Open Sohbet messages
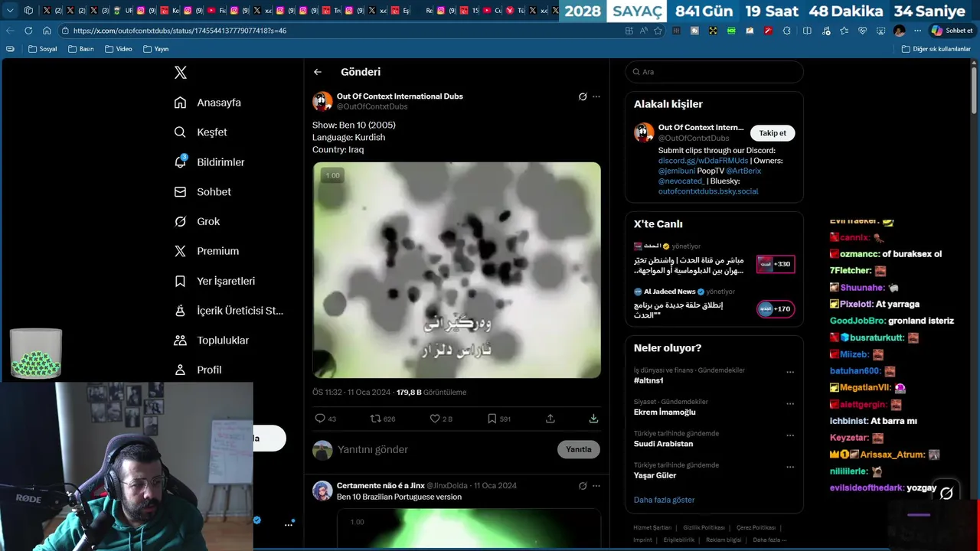The width and height of the screenshot is (980, 551). tap(202, 192)
